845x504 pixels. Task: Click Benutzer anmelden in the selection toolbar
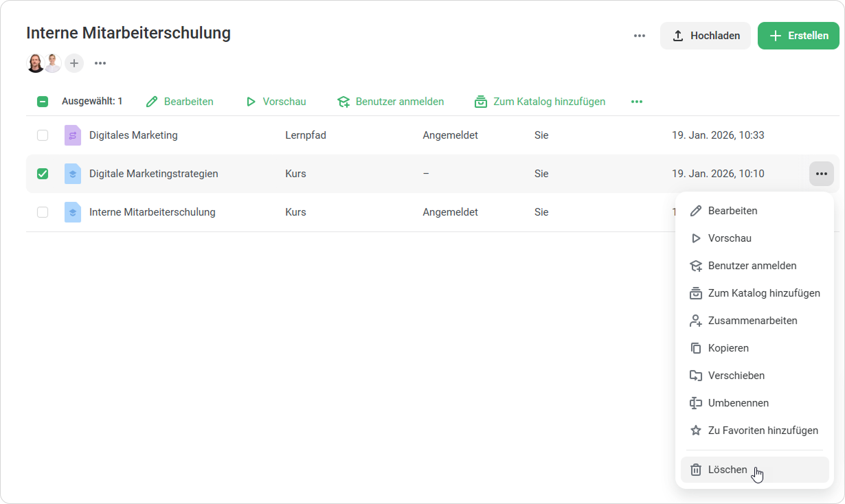tap(390, 102)
